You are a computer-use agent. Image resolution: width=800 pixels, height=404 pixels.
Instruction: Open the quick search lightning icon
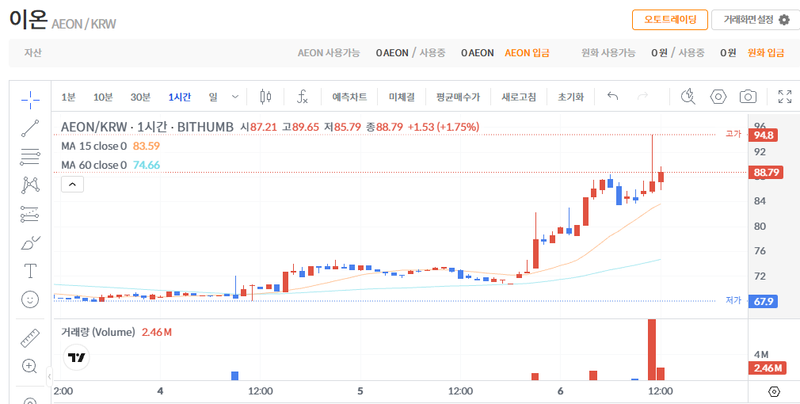(x=688, y=96)
